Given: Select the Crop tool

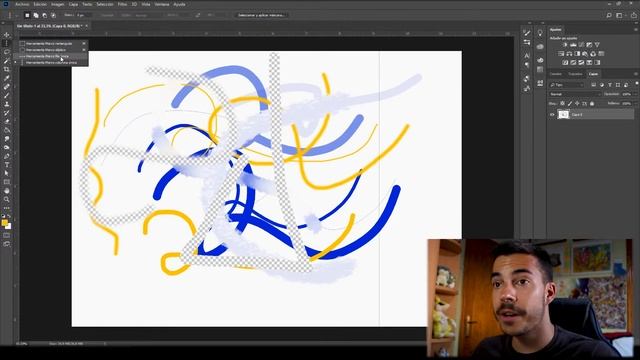Looking at the screenshot, I should pos(7,69).
